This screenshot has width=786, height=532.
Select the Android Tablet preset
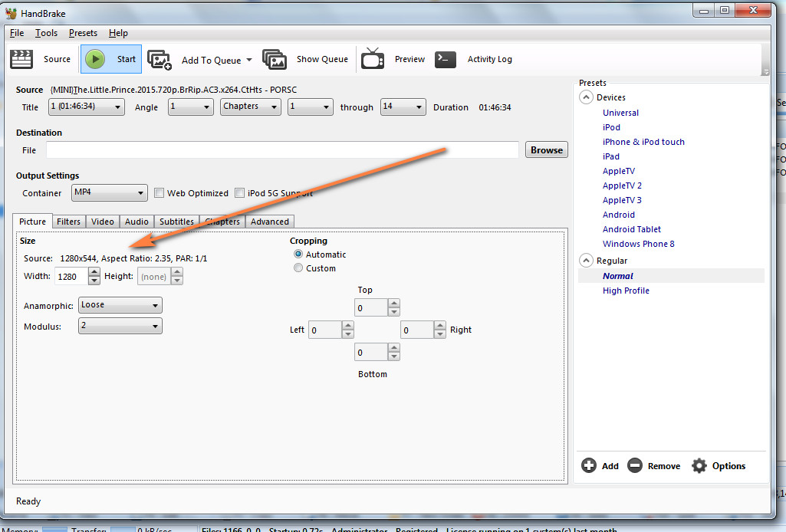coord(632,229)
